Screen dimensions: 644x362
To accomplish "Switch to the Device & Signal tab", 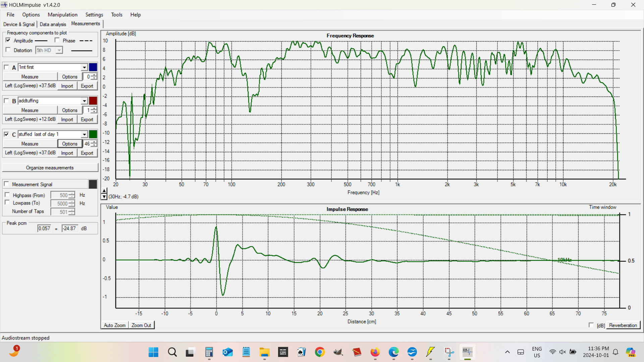I will [x=19, y=24].
